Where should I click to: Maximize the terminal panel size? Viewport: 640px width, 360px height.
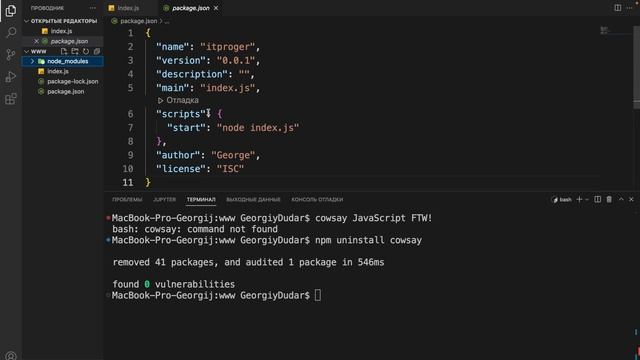tap(621, 199)
